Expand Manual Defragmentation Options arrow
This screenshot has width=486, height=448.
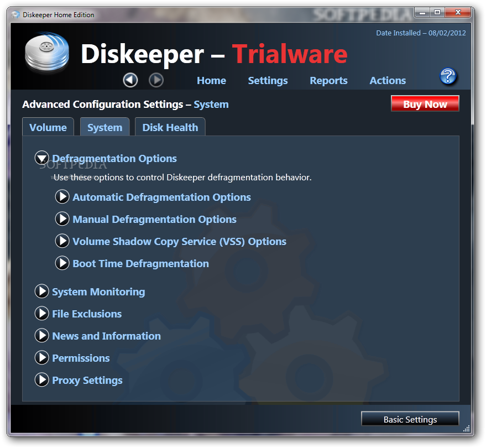tap(62, 219)
